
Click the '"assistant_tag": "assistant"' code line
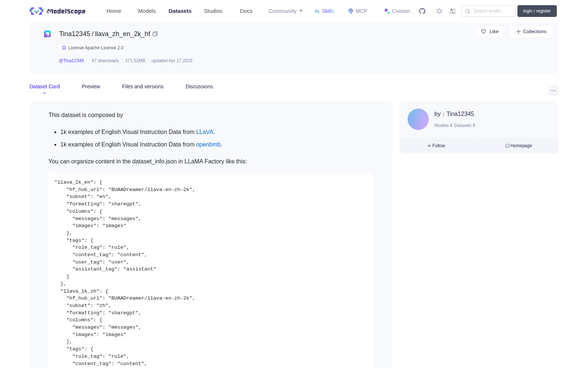click(x=114, y=269)
